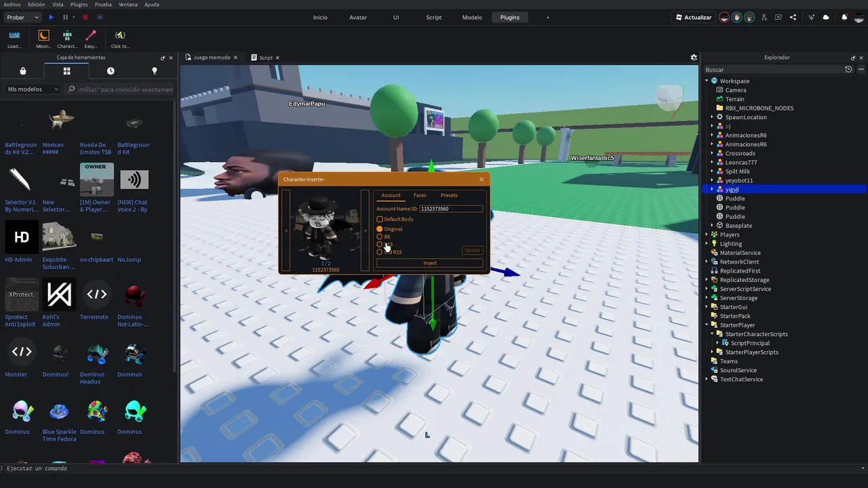Pause the running playtest
This screenshot has height=488, width=868.
click(65, 17)
